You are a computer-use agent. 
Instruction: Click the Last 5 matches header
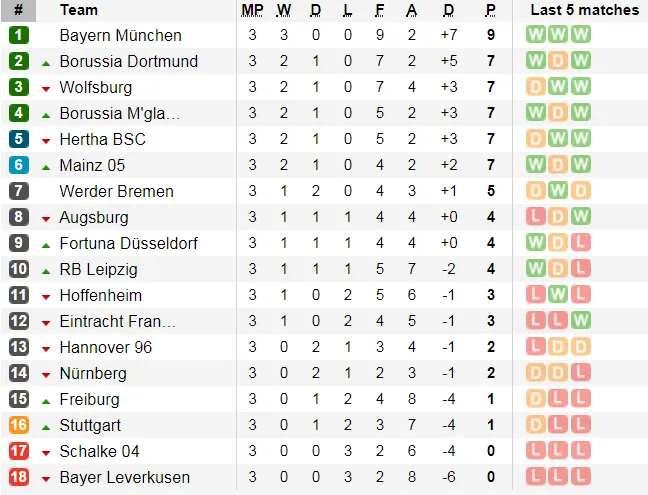584,10
